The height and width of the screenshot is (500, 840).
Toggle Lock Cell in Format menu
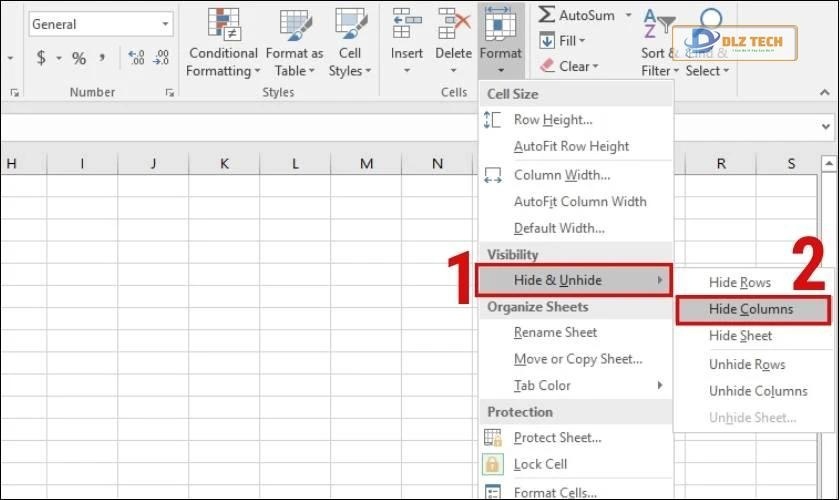(x=540, y=464)
